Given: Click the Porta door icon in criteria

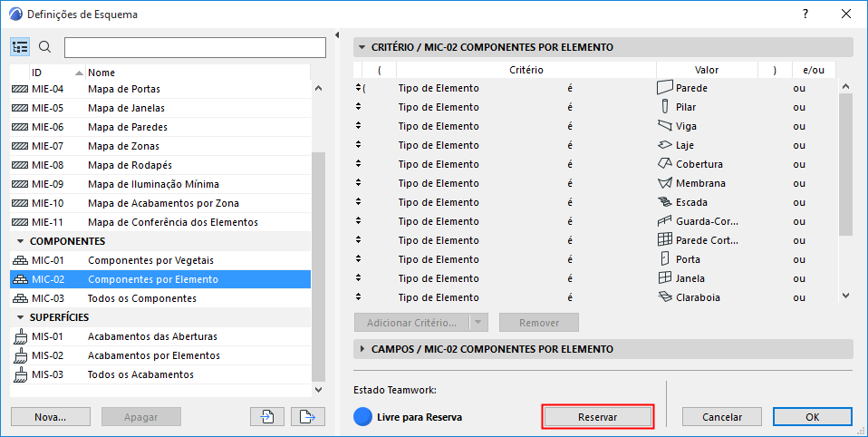Looking at the screenshot, I should 665,259.
